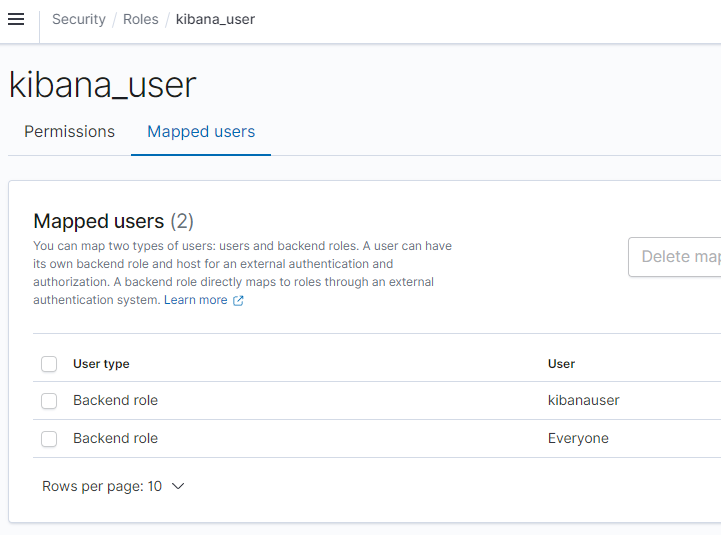
Task: Click the Mapped users (2) heading
Action: point(114,221)
